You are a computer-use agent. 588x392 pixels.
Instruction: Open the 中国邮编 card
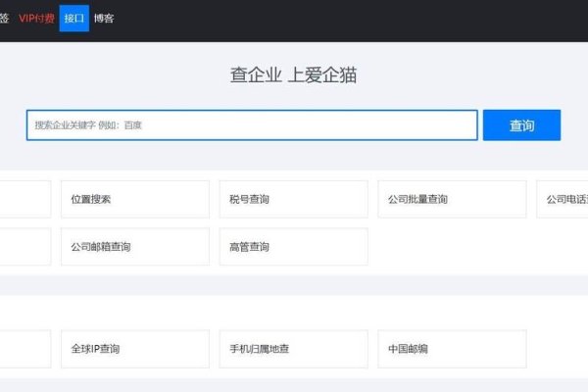(x=452, y=349)
